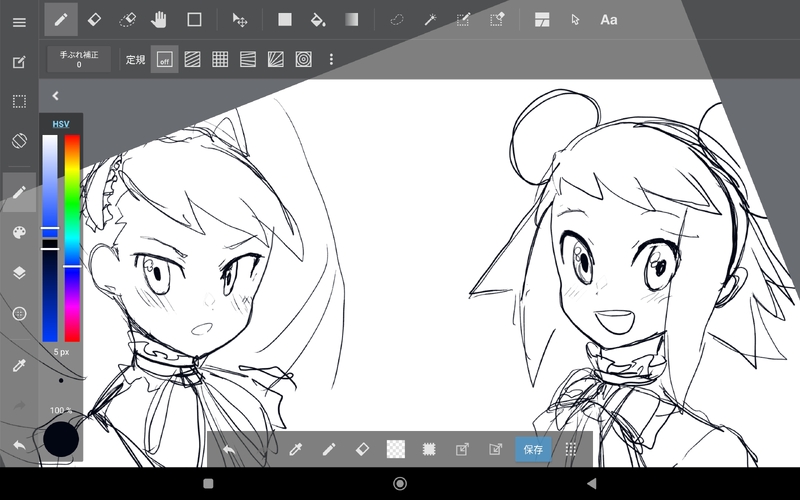Enable the concentric circles ruler
The height and width of the screenshot is (500, 800).
(304, 59)
